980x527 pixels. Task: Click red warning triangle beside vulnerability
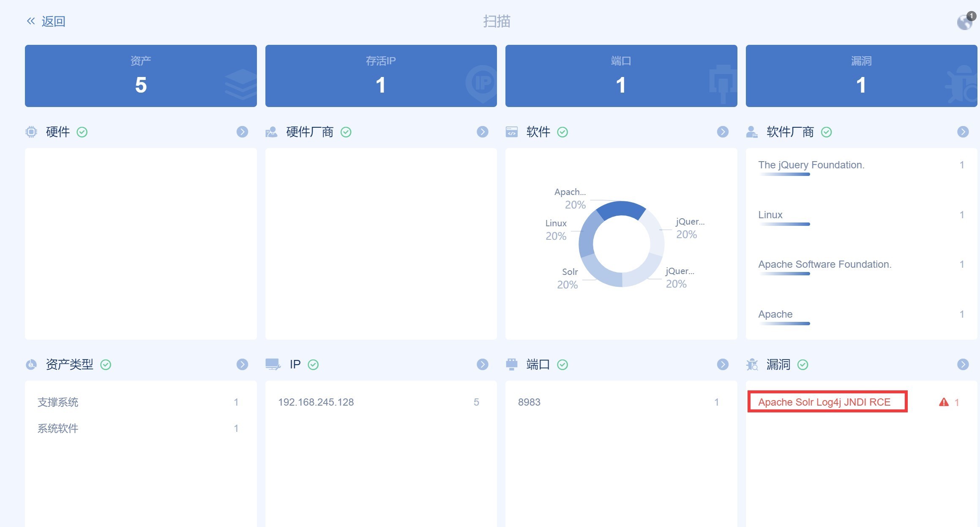tap(944, 402)
